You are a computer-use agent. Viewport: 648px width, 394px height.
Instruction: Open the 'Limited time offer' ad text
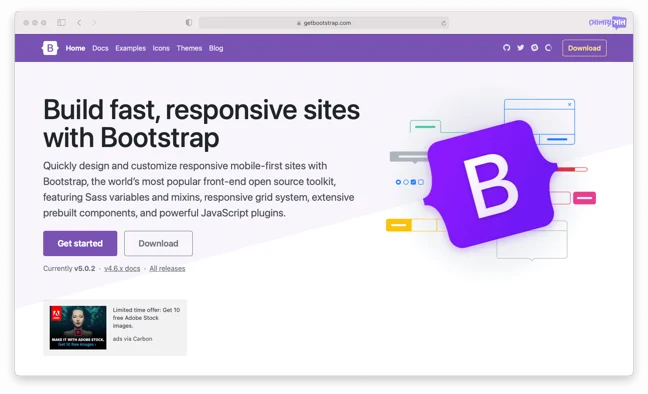(x=146, y=318)
